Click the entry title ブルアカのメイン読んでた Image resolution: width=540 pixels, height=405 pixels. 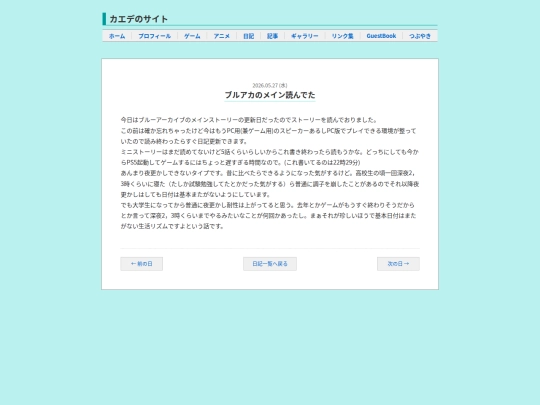pos(270,95)
